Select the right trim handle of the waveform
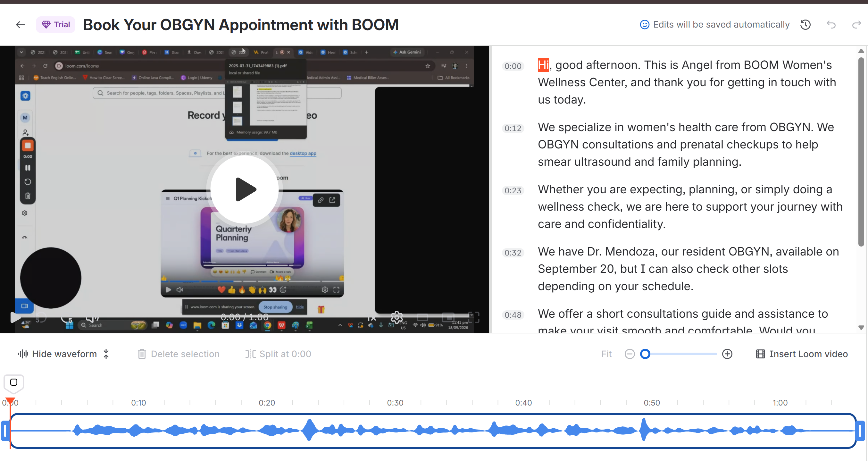Viewport: 868px width, 461px height. click(860, 430)
